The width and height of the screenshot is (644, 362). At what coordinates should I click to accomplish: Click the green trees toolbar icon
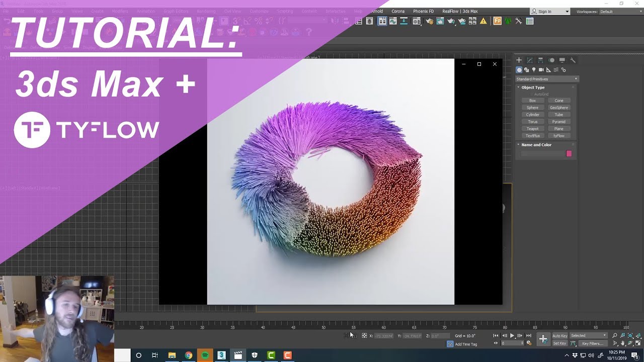(508, 21)
